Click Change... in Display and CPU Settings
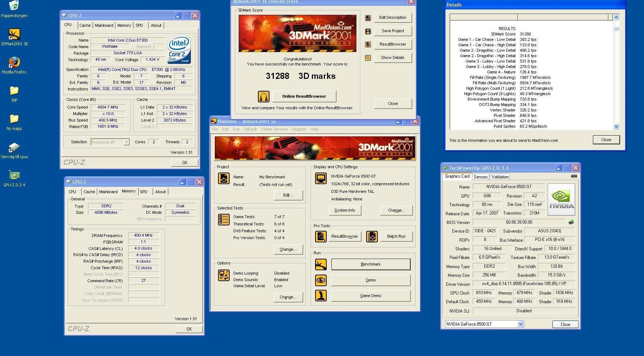The width and height of the screenshot is (644, 356). (x=396, y=210)
